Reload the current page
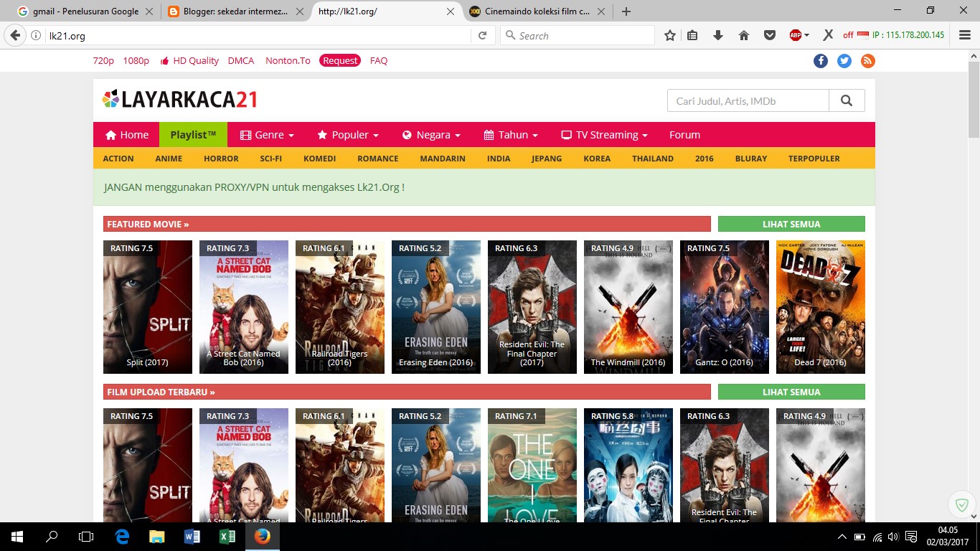This screenshot has height=551, width=980. coord(482,35)
